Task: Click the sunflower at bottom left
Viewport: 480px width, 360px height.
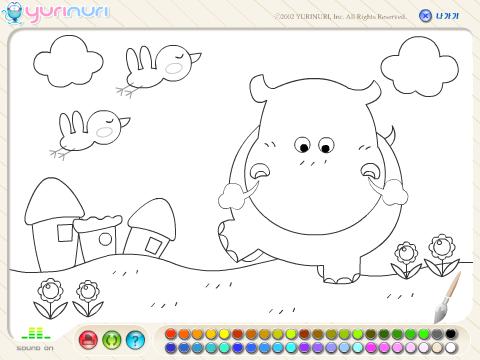Action: [51, 299]
